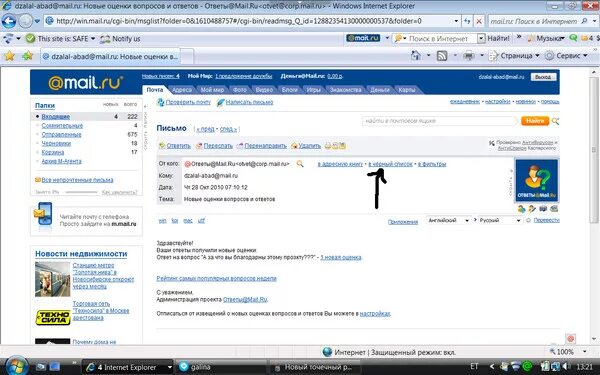
Task: Click the Refresh page icon
Action: (467, 21)
